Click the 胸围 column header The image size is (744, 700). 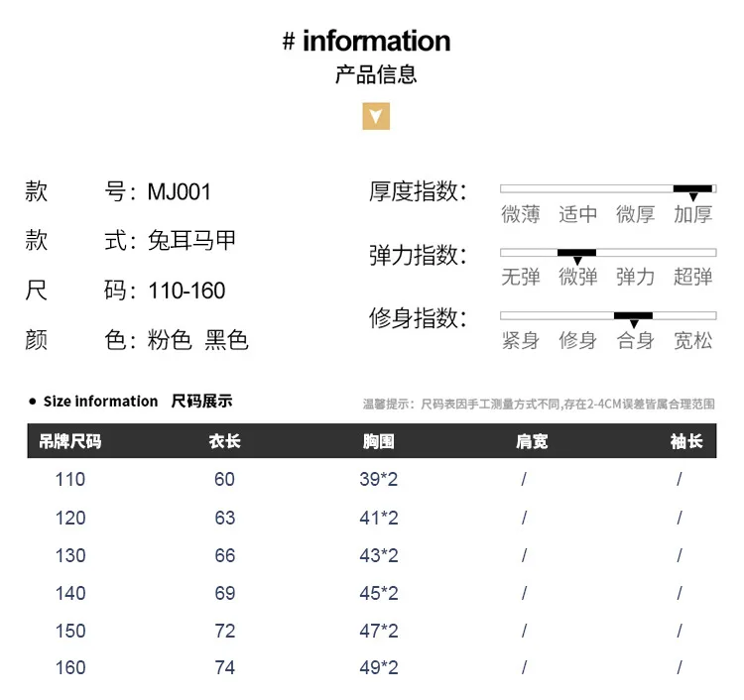(x=379, y=441)
